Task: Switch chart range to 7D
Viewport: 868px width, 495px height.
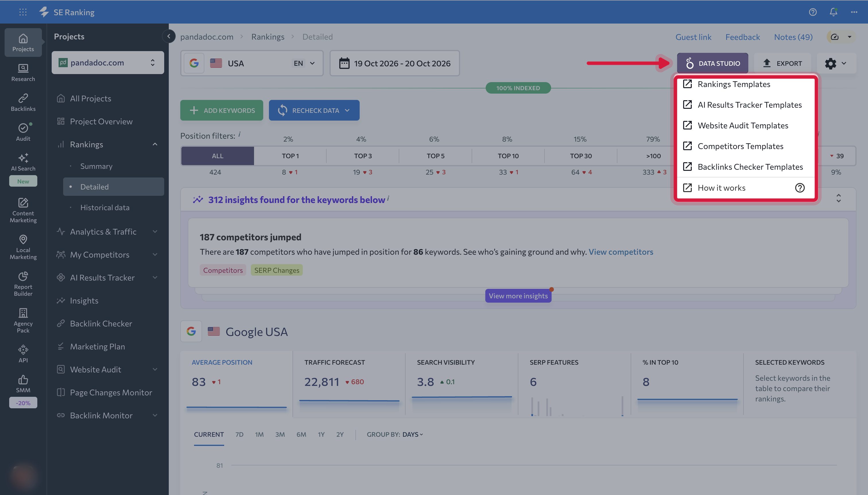Action: (239, 434)
